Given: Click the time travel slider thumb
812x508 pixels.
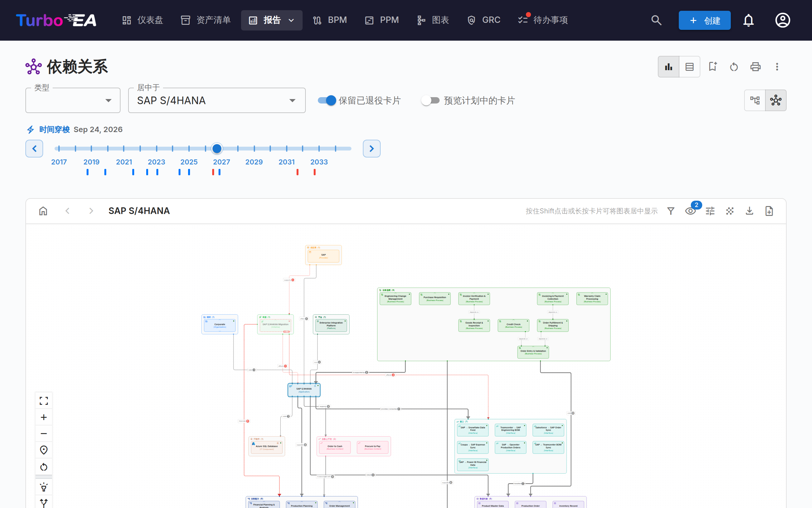Looking at the screenshot, I should [217, 148].
